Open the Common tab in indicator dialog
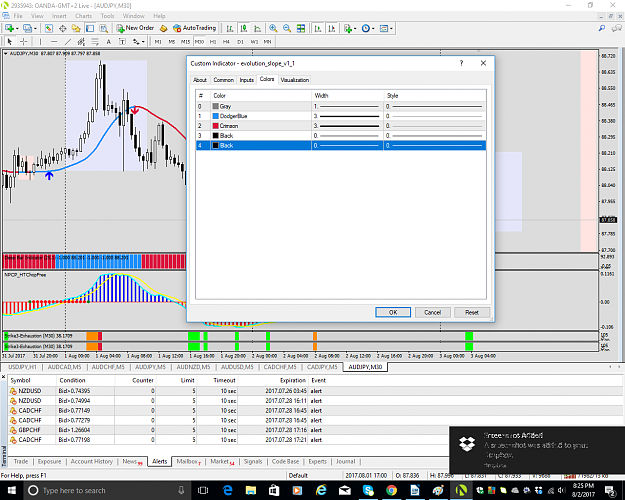The width and height of the screenshot is (625, 500). click(224, 80)
